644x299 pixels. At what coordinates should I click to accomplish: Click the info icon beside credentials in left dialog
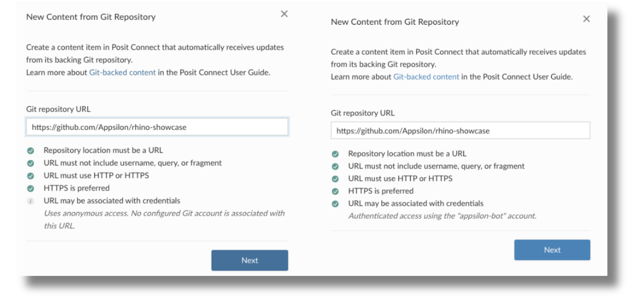31,201
